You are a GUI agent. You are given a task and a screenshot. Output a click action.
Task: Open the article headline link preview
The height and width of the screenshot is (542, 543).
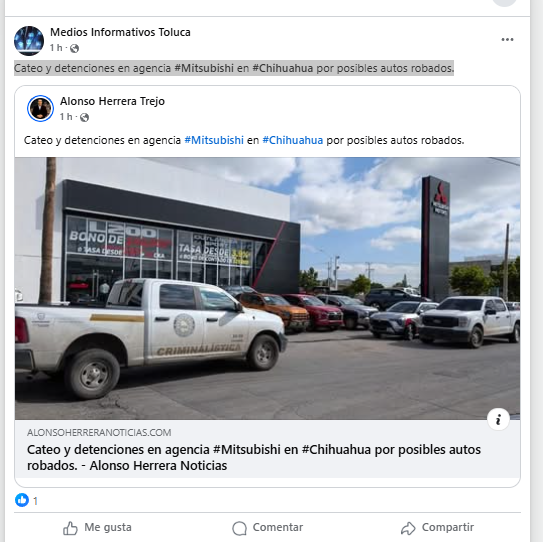click(254, 457)
